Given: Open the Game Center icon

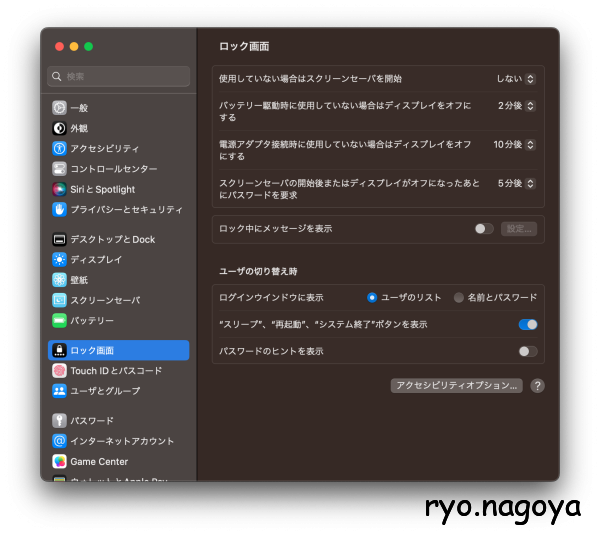Looking at the screenshot, I should [60, 461].
